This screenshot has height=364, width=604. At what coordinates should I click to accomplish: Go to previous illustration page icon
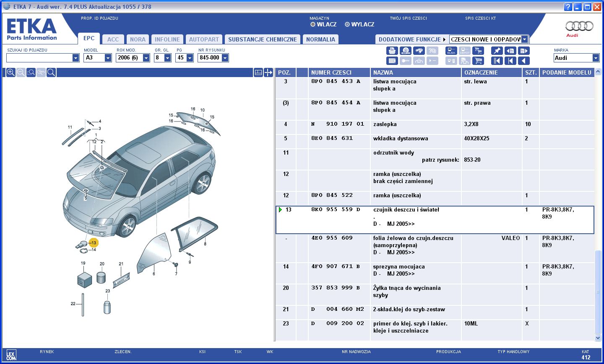click(510, 51)
